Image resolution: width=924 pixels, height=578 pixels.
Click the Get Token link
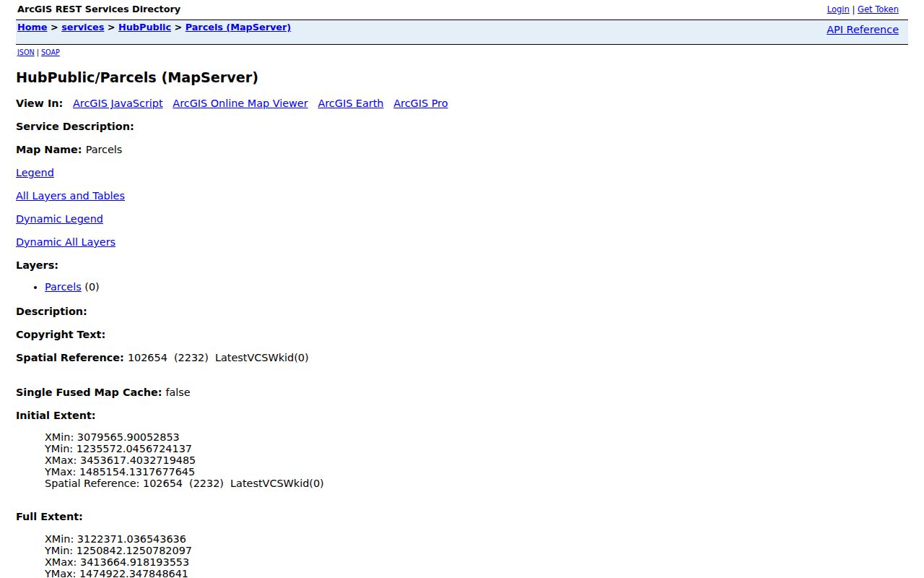[878, 9]
